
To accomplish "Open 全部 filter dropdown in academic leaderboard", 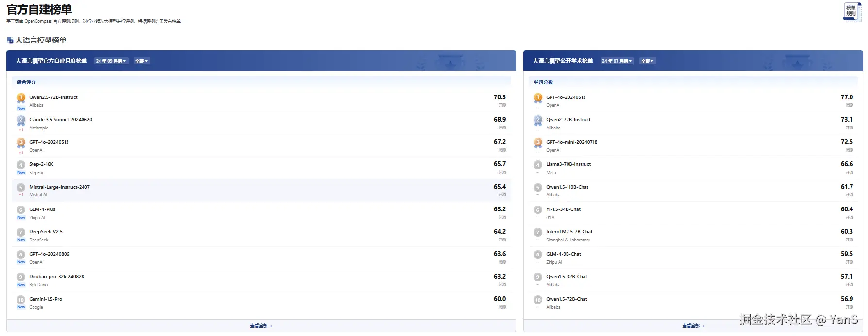I will coord(648,61).
